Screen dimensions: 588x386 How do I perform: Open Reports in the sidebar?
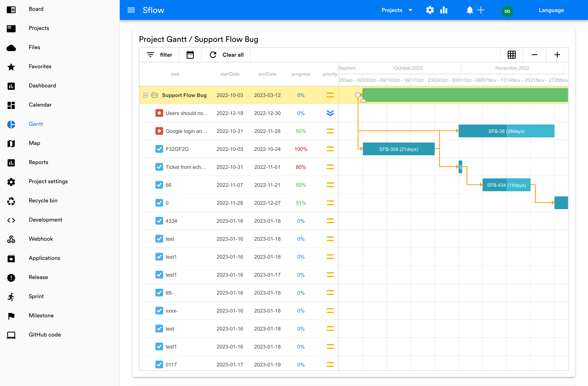point(38,162)
